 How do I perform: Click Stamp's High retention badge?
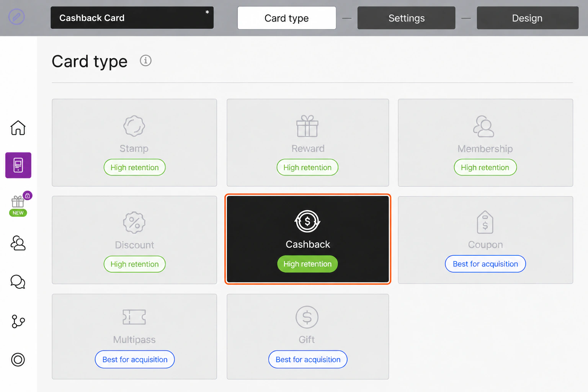point(135,167)
